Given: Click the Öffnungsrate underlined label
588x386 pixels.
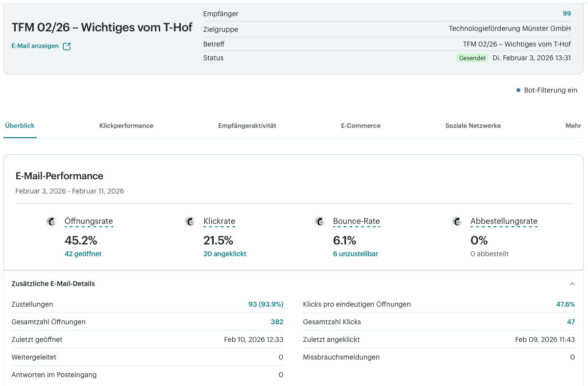Looking at the screenshot, I should pyautogui.click(x=89, y=221).
